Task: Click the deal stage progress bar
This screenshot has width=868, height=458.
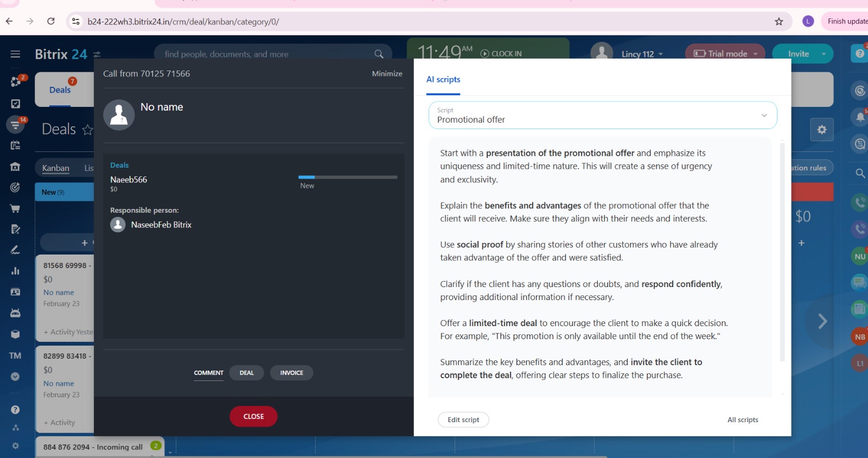Action: click(348, 177)
